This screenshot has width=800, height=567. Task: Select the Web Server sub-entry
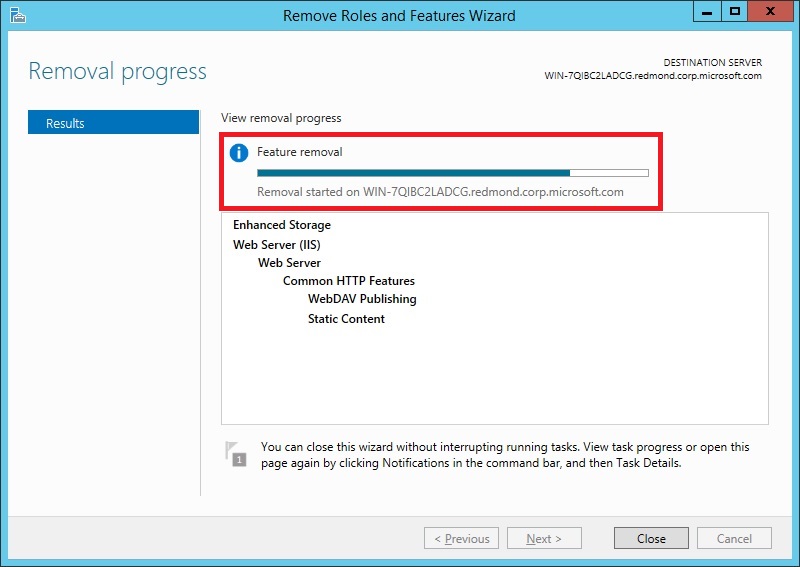pyautogui.click(x=289, y=263)
